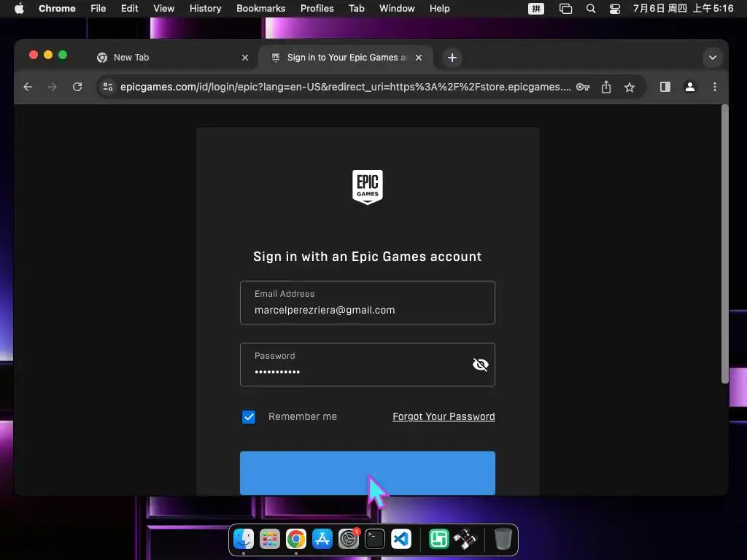Image resolution: width=747 pixels, height=560 pixels.
Task: Share this page icon
Action: [606, 87]
